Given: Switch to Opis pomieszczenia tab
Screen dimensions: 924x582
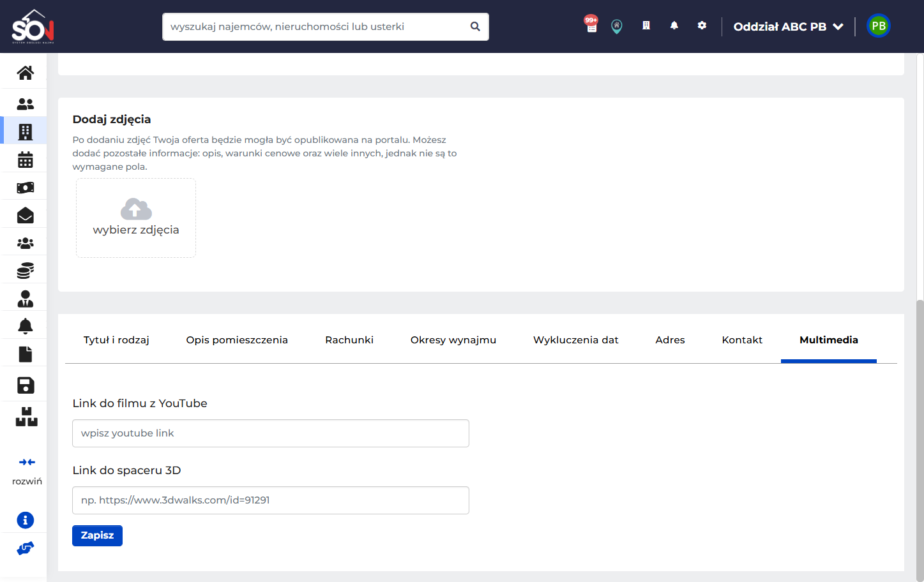Looking at the screenshot, I should tap(237, 340).
